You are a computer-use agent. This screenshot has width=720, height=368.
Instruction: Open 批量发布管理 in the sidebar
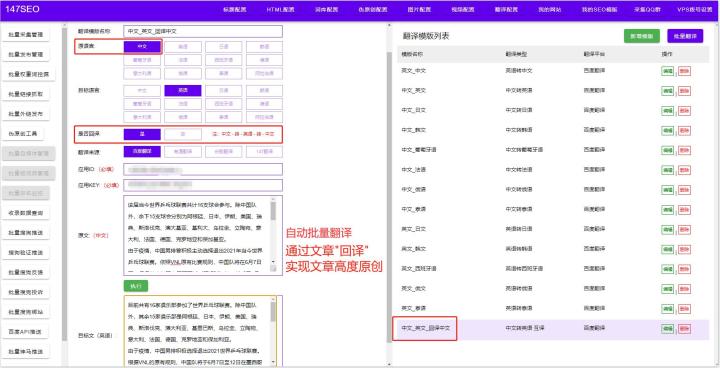(26, 54)
